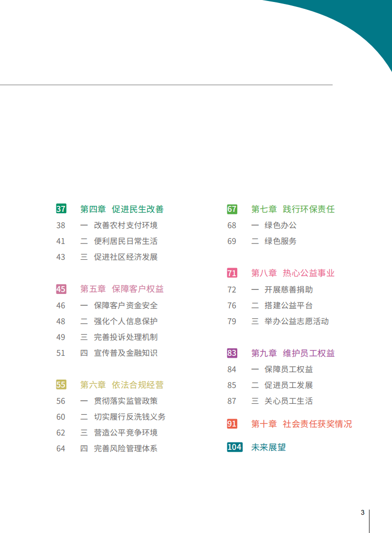Go to entry 三 营造公平竞争环境

119,433
